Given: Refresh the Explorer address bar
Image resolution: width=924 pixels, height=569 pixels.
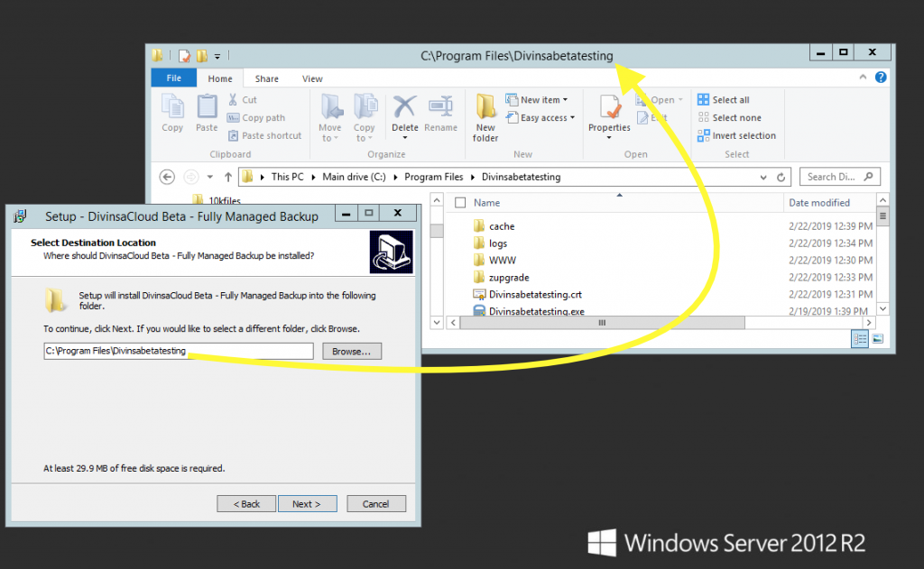Looking at the screenshot, I should 781,177.
